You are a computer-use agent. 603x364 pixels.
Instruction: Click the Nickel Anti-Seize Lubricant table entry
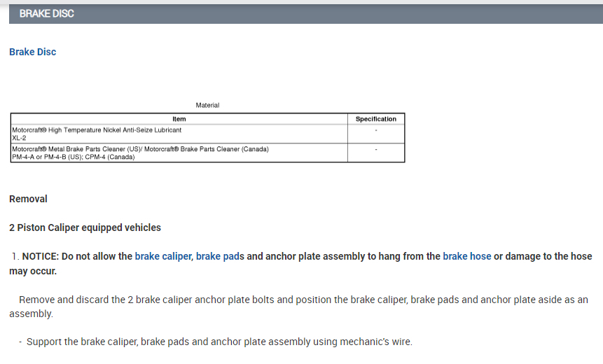click(97, 129)
